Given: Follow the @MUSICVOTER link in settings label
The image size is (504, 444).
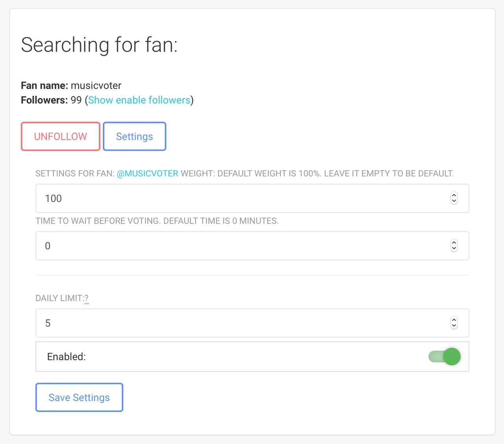Looking at the screenshot, I should [148, 174].
